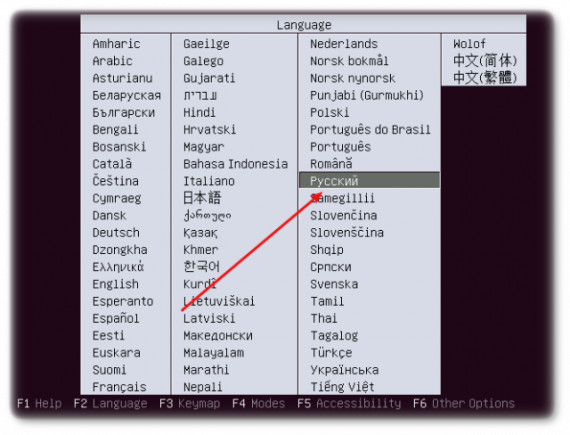This screenshot has width=570, height=435.
Task: Choose the 日本語 Japanese entry
Action: (202, 198)
